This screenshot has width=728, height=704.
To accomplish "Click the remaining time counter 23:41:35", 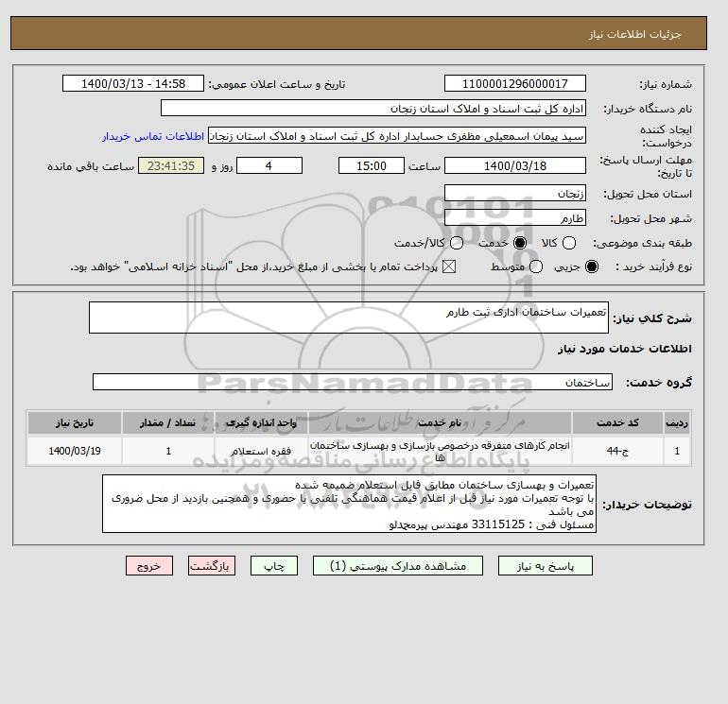I will tap(171, 165).
